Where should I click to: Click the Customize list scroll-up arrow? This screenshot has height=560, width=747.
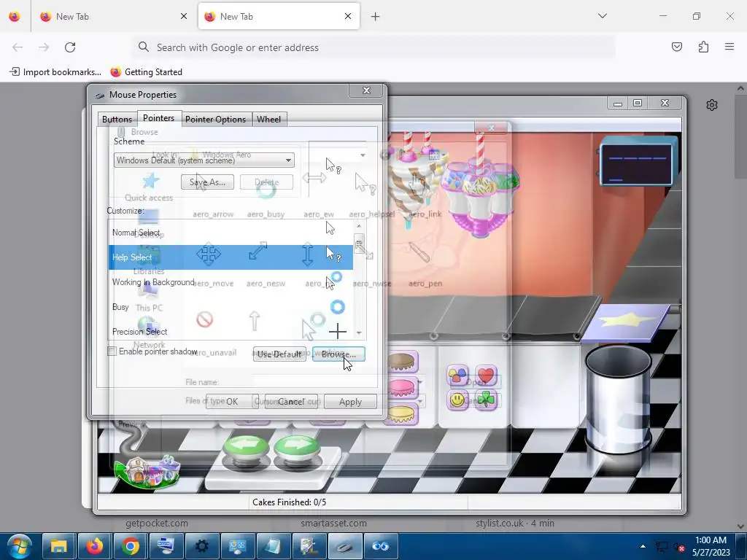click(359, 226)
